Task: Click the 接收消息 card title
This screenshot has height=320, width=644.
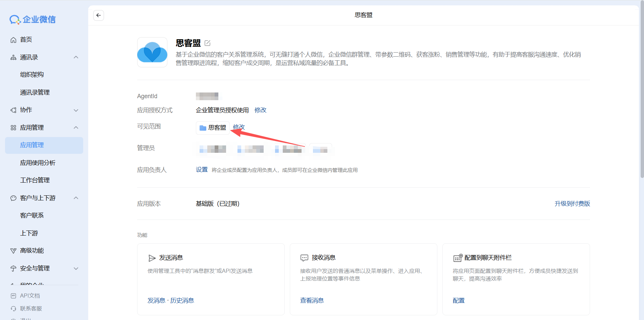Action: coord(324,258)
